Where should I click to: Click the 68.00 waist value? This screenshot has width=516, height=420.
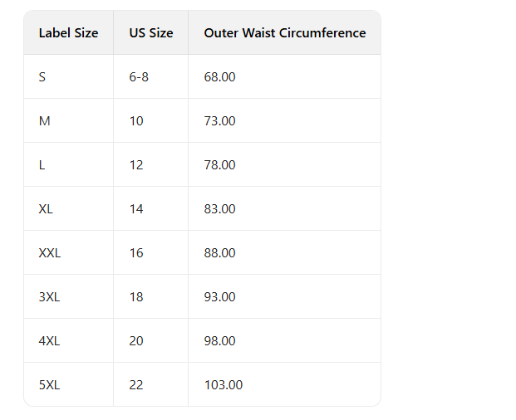point(219,77)
